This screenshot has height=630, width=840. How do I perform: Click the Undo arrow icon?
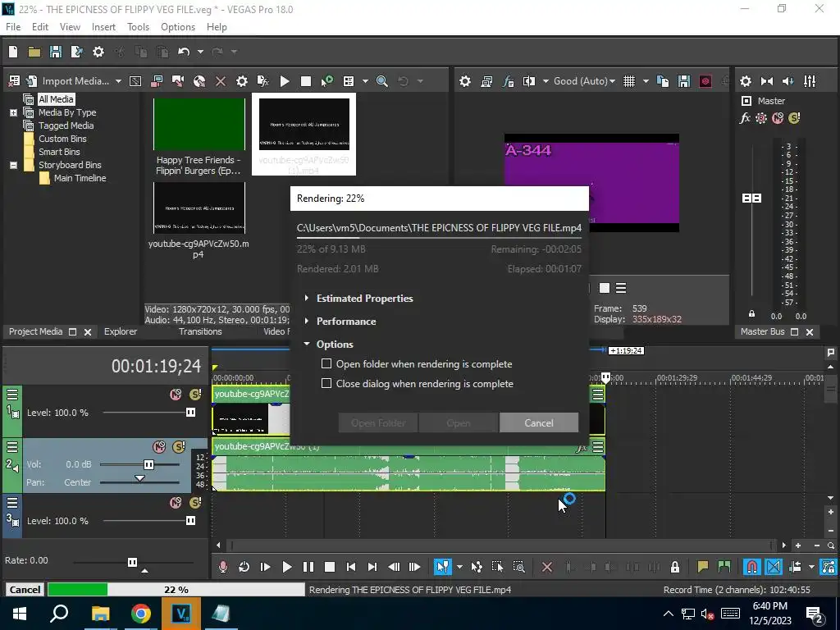(x=184, y=52)
